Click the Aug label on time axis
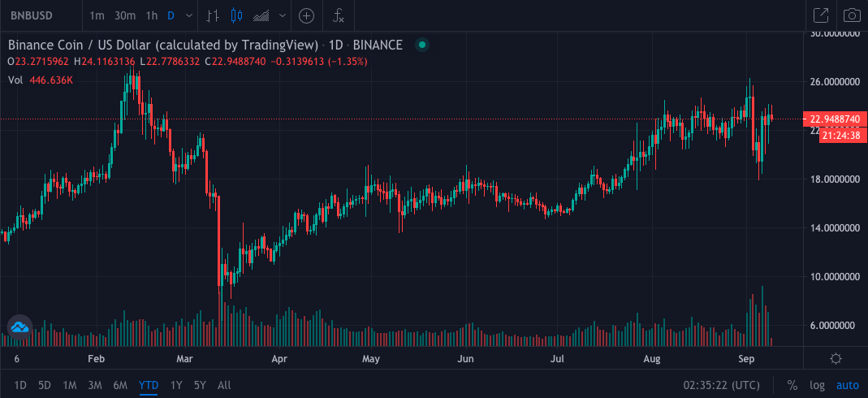 pos(652,359)
